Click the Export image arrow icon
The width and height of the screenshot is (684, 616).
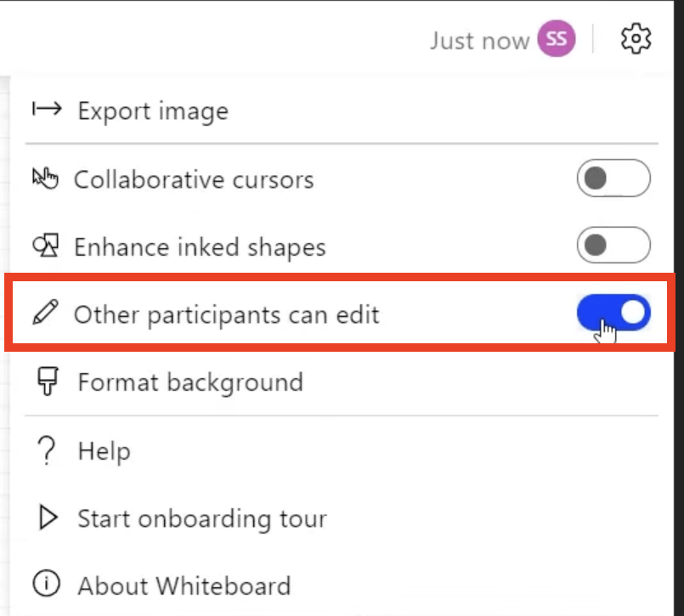click(x=47, y=109)
